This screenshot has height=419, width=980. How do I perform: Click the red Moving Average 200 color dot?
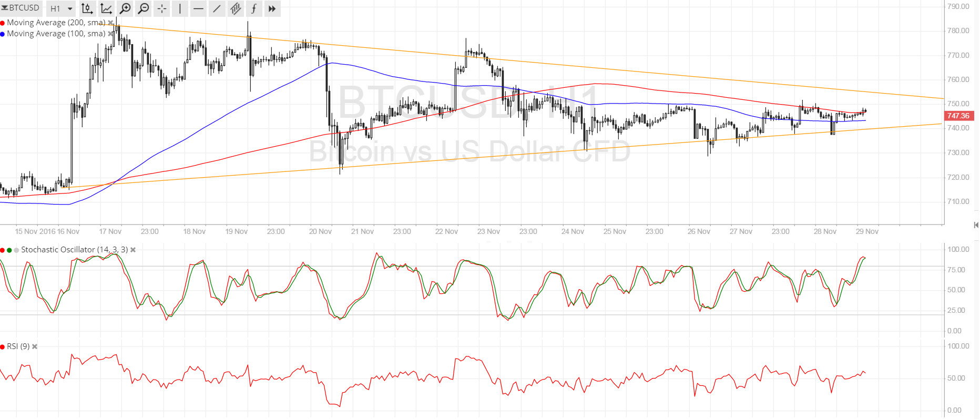(3, 23)
